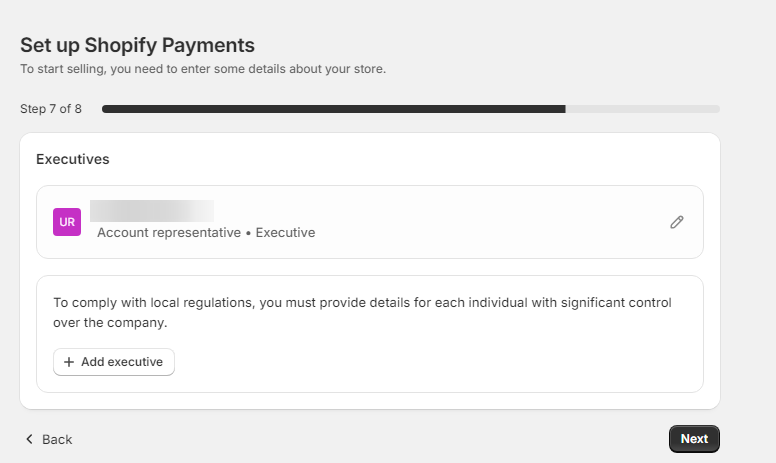Viewport: 776px width, 463px height.
Task: Select the blurred executive name
Action: point(152,211)
